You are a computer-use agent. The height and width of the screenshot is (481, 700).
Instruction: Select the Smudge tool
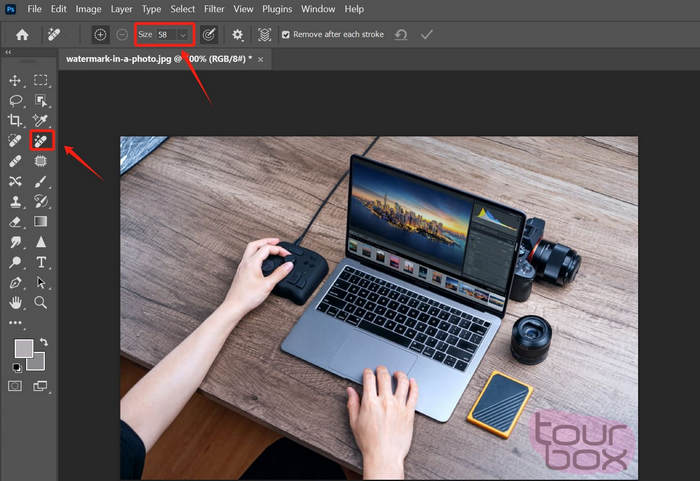click(16, 242)
